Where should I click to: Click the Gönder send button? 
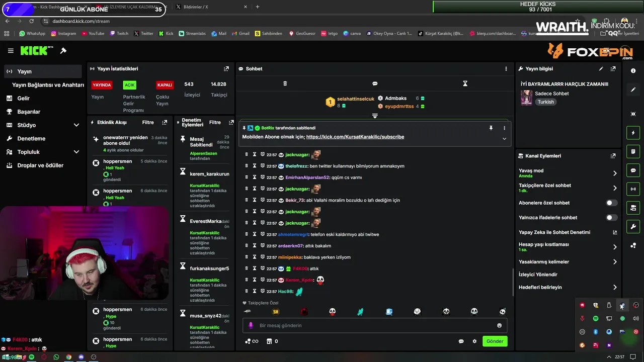[495, 341]
